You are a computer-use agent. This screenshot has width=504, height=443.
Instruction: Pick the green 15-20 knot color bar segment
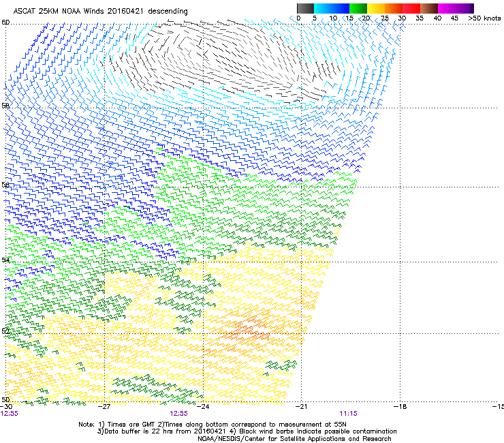click(x=358, y=8)
